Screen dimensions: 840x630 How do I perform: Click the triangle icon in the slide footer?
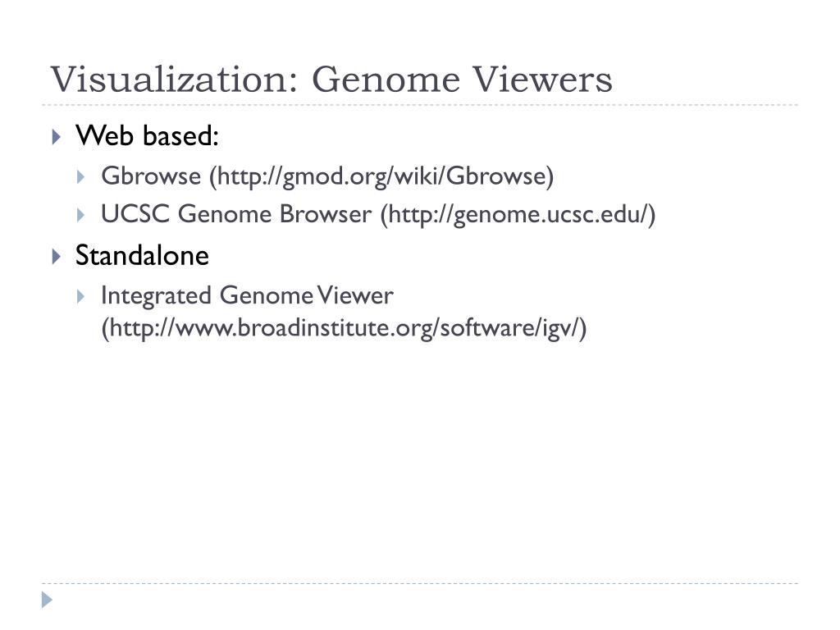(47, 600)
